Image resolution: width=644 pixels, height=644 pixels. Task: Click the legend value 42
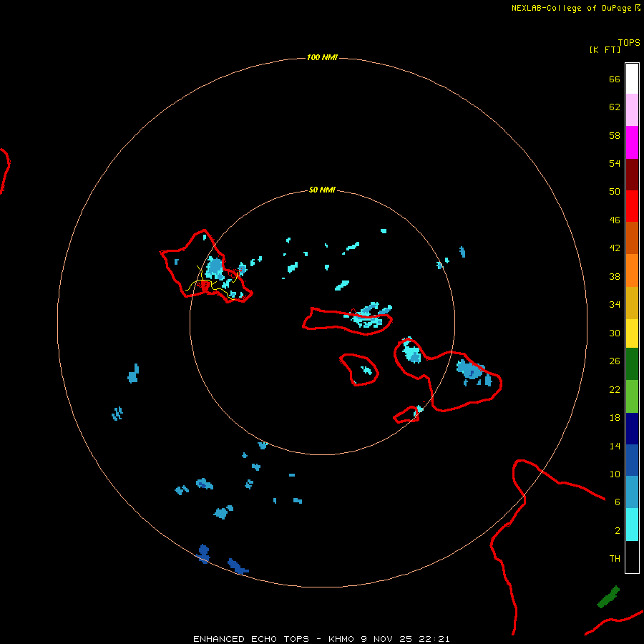[x=615, y=248]
